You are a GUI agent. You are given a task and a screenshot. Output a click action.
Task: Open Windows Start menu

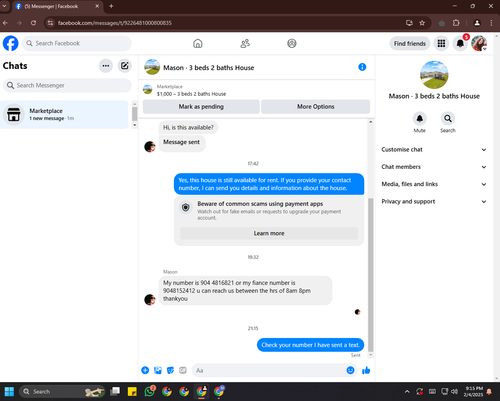coord(9,391)
